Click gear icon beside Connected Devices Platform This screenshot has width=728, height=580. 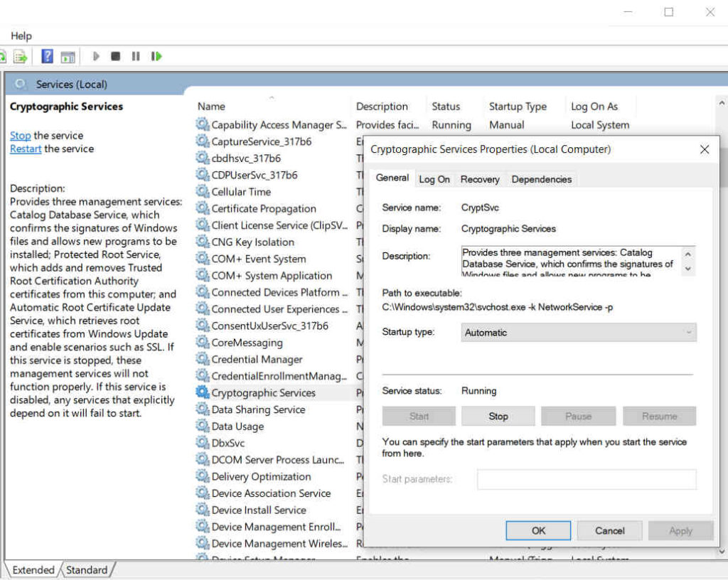[x=203, y=292]
